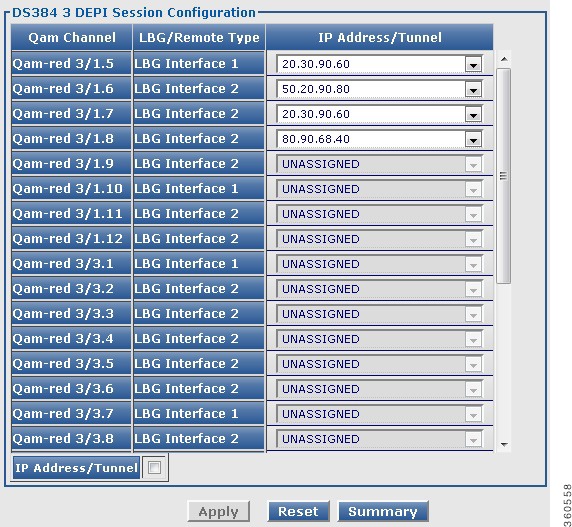
Task: Click the Qam Channel column header
Action: [x=72, y=37]
